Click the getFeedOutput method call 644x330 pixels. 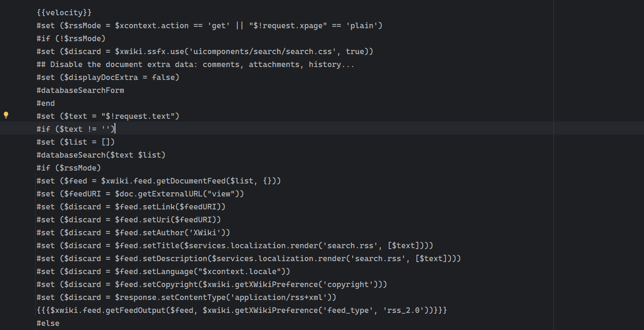136,310
